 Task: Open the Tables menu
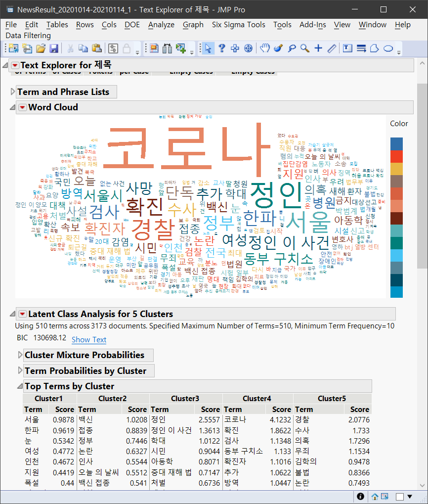click(x=57, y=25)
